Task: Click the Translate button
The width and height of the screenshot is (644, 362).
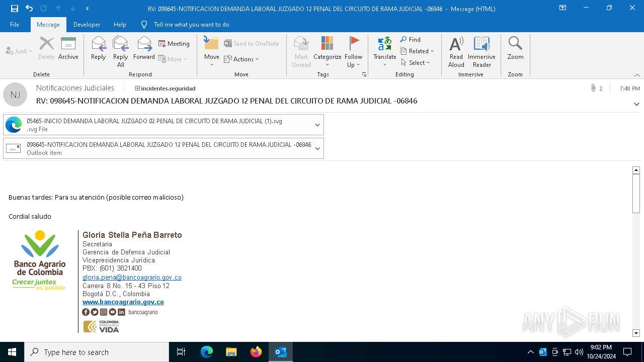Action: [x=385, y=51]
